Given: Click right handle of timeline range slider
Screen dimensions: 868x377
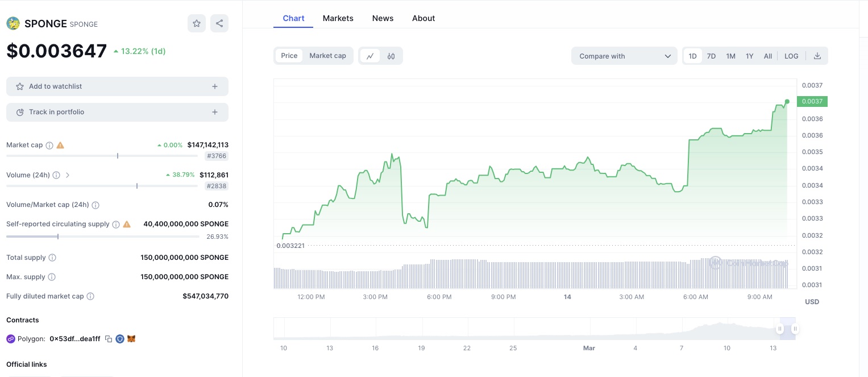Looking at the screenshot, I should click(x=795, y=329).
